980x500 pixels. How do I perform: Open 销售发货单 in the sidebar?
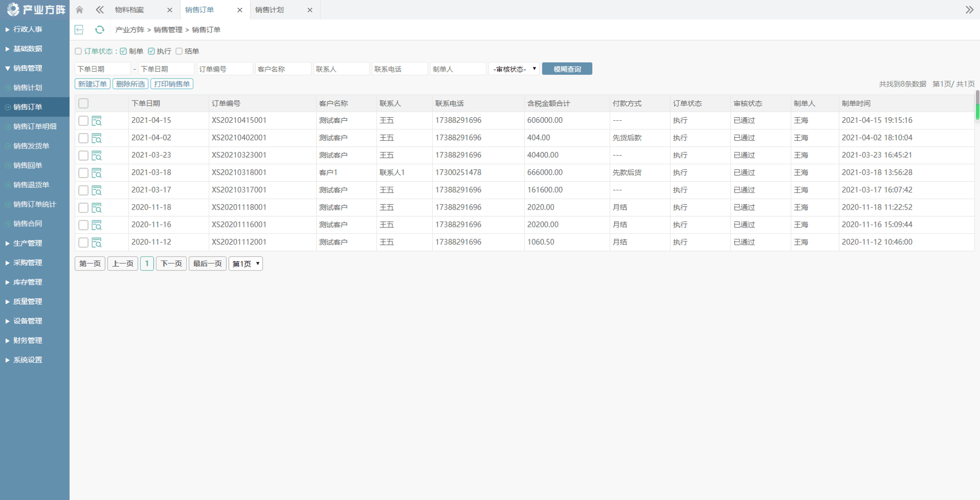click(31, 146)
